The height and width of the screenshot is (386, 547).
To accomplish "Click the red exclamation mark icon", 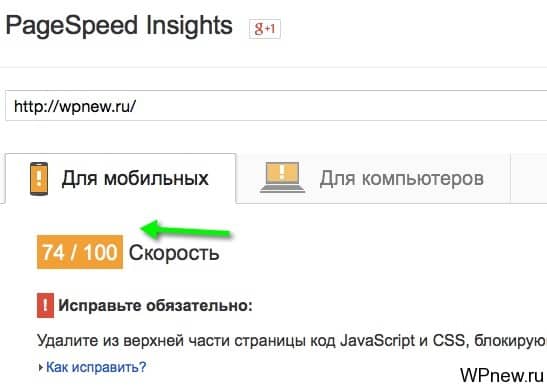I will point(45,305).
